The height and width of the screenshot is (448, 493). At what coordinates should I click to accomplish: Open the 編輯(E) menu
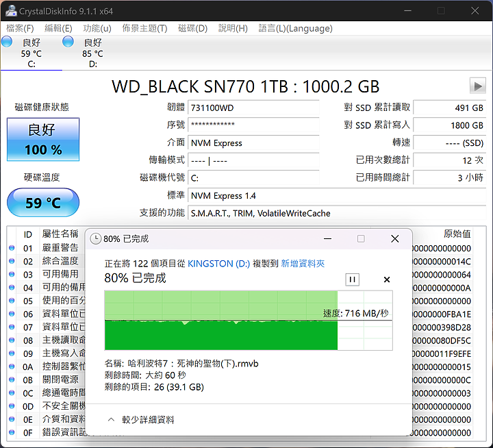(58, 28)
